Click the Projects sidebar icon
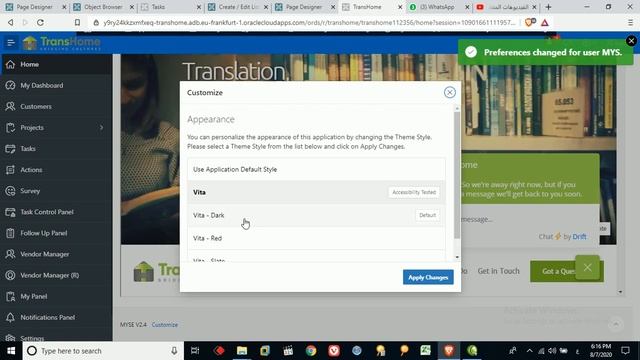640x360 pixels. [10, 128]
